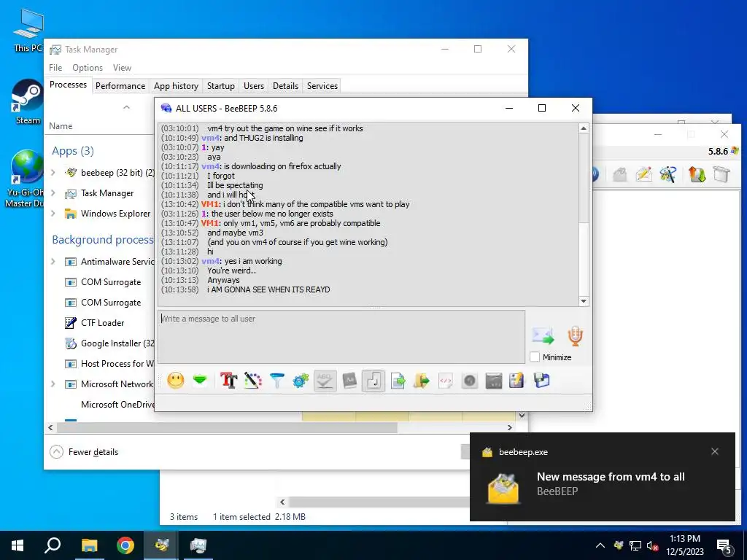Viewport: 747px width, 560px height.
Task: Click the dark gray window icon
Action: coord(494,381)
